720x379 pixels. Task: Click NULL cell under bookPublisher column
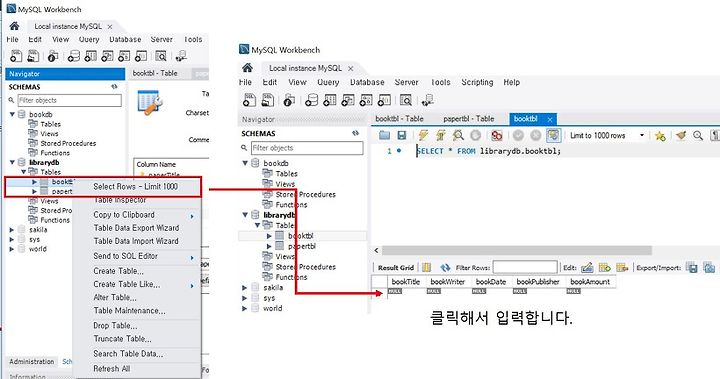[x=519, y=291]
